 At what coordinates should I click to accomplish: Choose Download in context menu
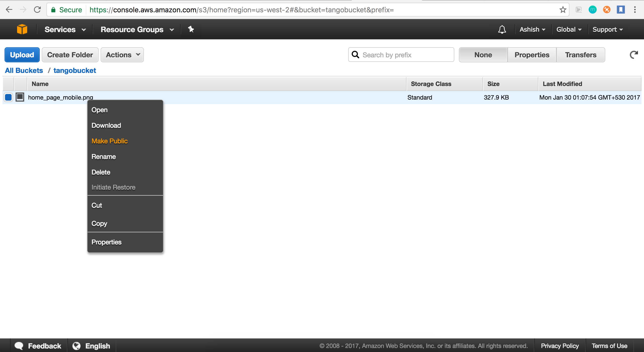[x=125, y=125]
